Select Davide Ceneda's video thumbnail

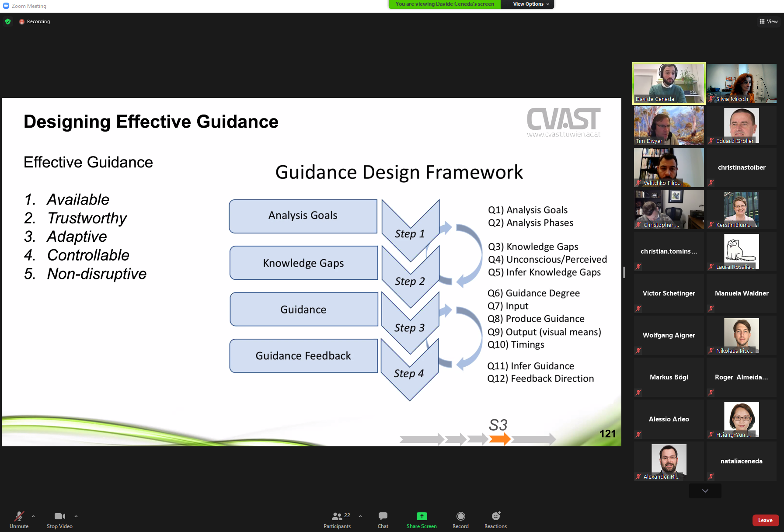[x=669, y=83]
